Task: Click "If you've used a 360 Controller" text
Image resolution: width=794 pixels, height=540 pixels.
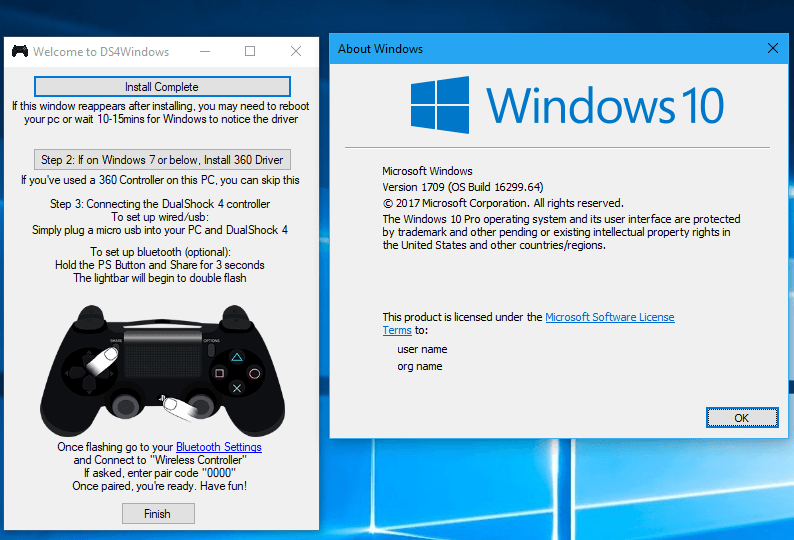Action: (x=161, y=180)
